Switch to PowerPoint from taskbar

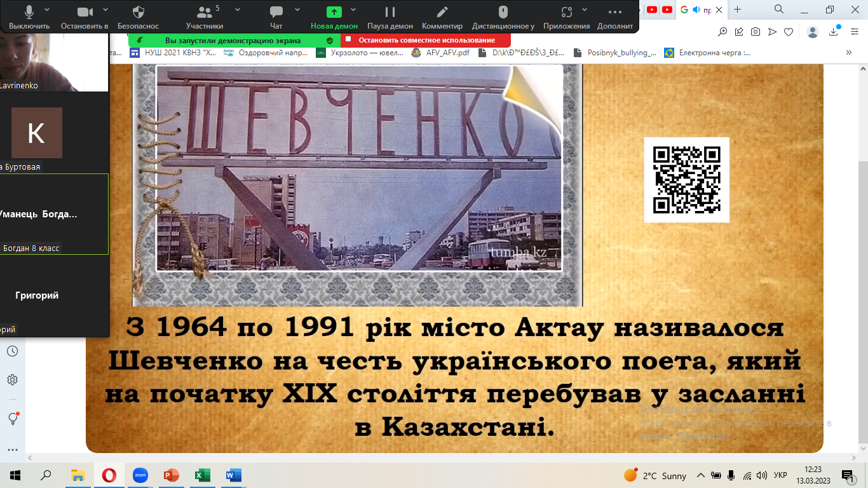click(171, 475)
